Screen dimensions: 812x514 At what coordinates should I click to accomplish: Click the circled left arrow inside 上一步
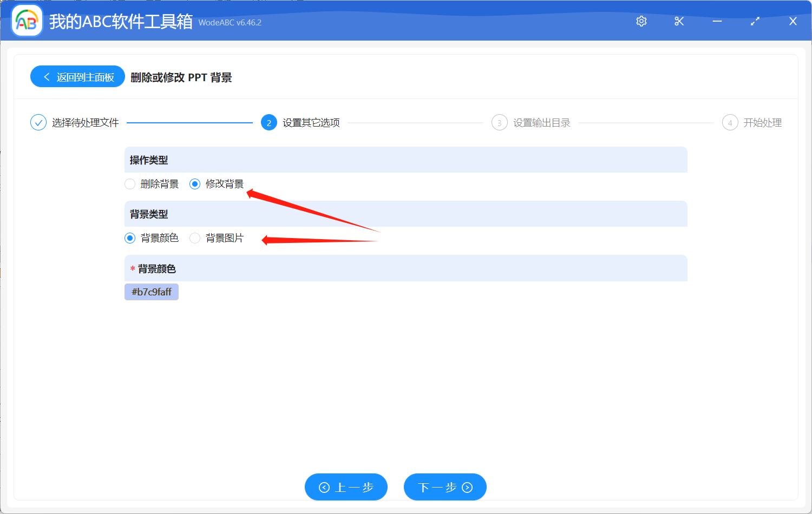pos(325,487)
